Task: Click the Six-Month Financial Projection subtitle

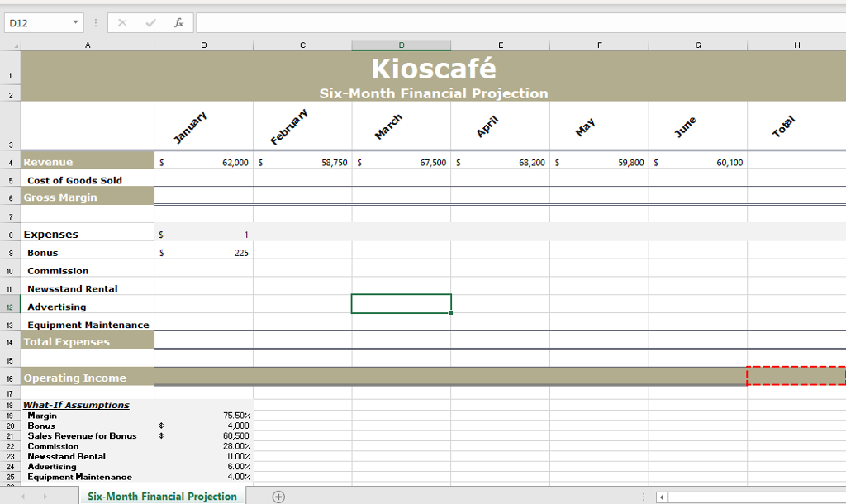Action: pos(433,93)
